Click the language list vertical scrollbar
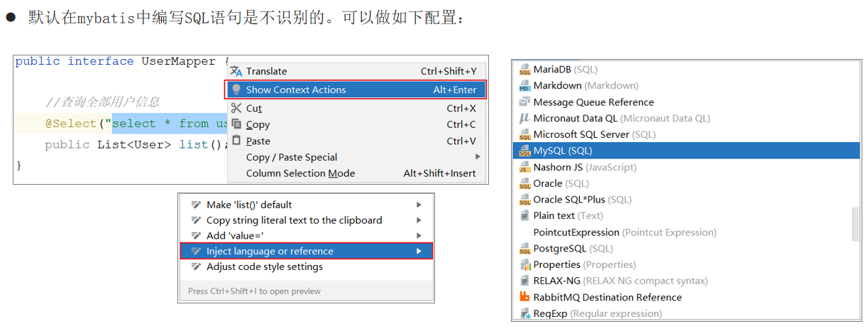868x329 pixels. [856, 225]
